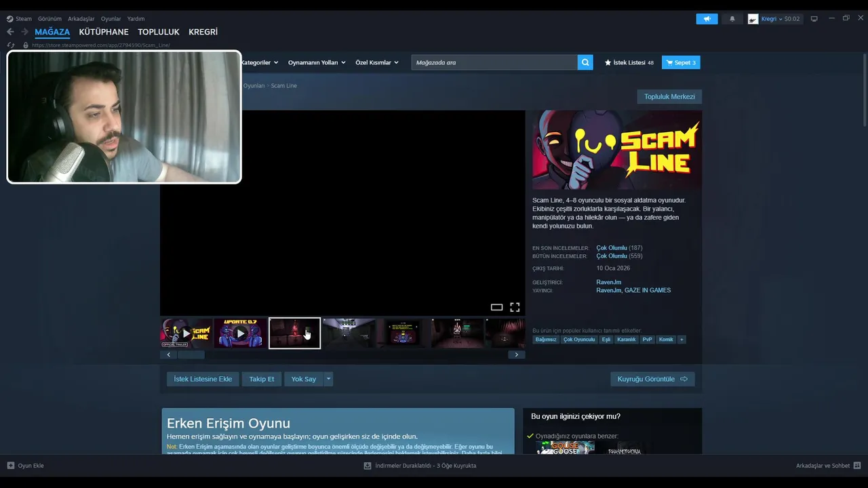The width and height of the screenshot is (868, 488).
Task: Click the browser forward arrow
Action: point(24,32)
